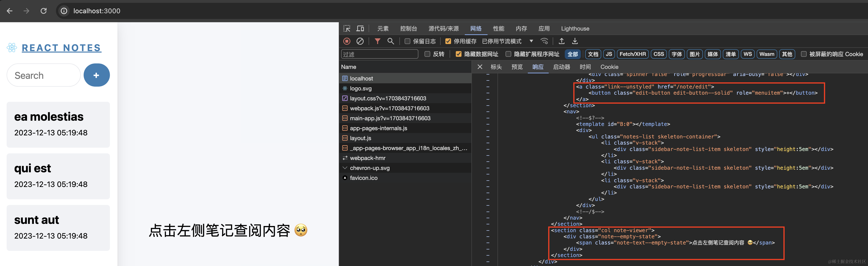The width and height of the screenshot is (868, 266).
Task: Click the blue plus new note button
Action: point(96,75)
